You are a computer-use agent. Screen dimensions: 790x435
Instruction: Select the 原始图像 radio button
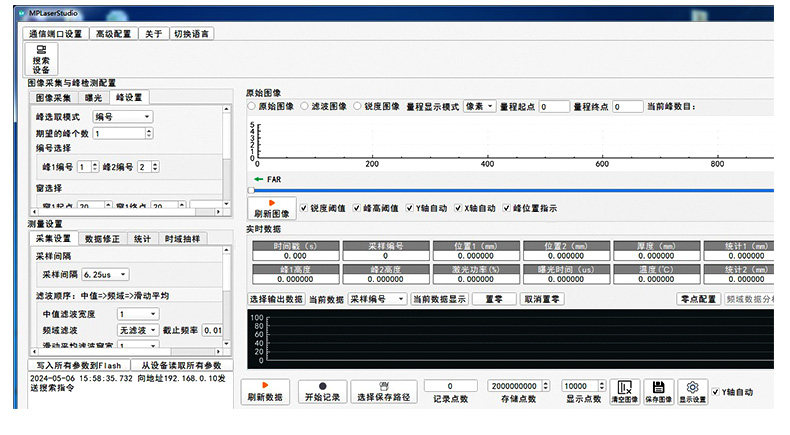251,106
